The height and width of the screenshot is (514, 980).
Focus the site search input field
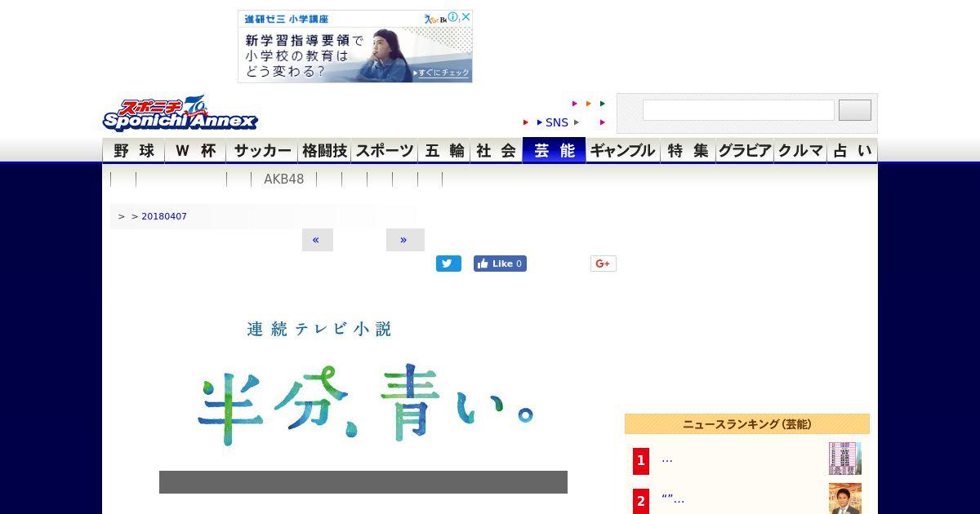click(x=738, y=110)
